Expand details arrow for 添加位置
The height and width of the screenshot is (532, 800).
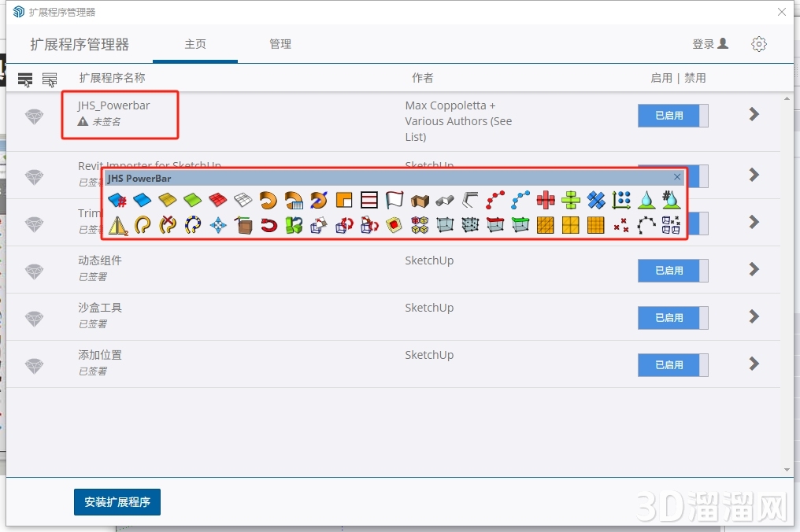coord(754,364)
